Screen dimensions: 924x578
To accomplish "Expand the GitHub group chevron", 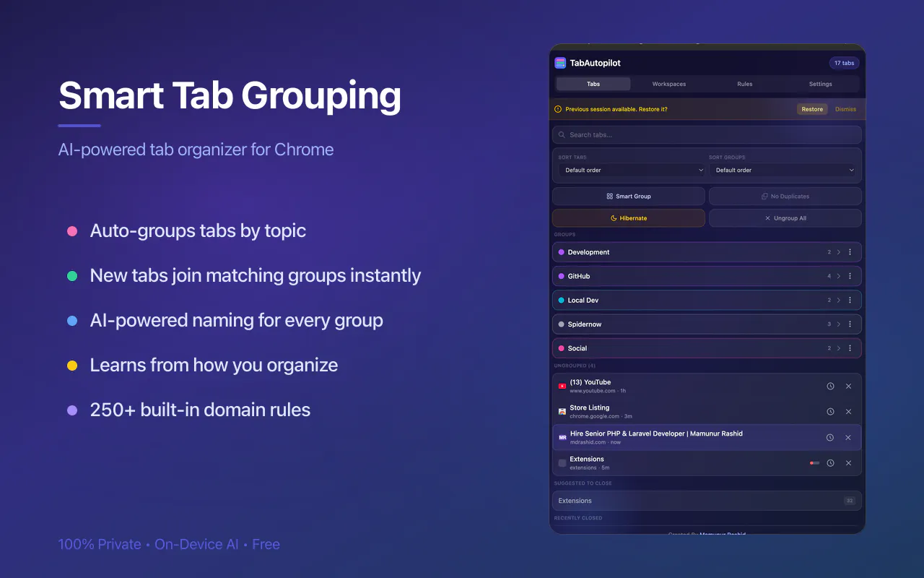I will (x=839, y=276).
